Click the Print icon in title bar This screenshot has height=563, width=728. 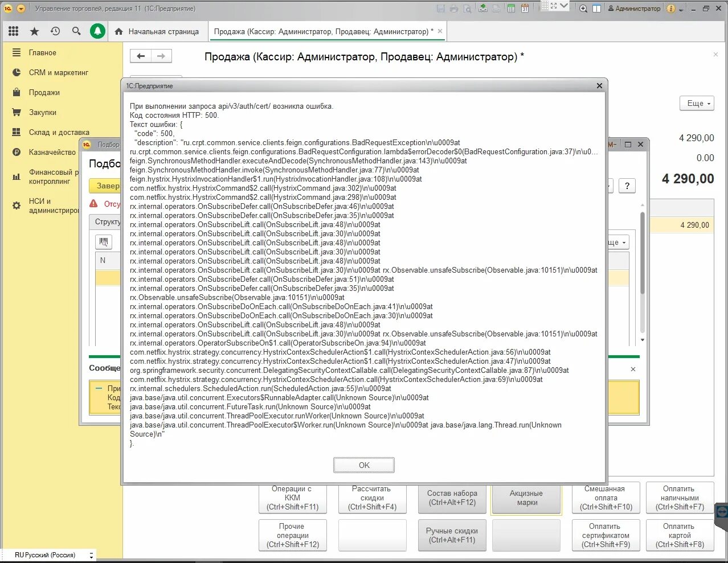click(454, 9)
